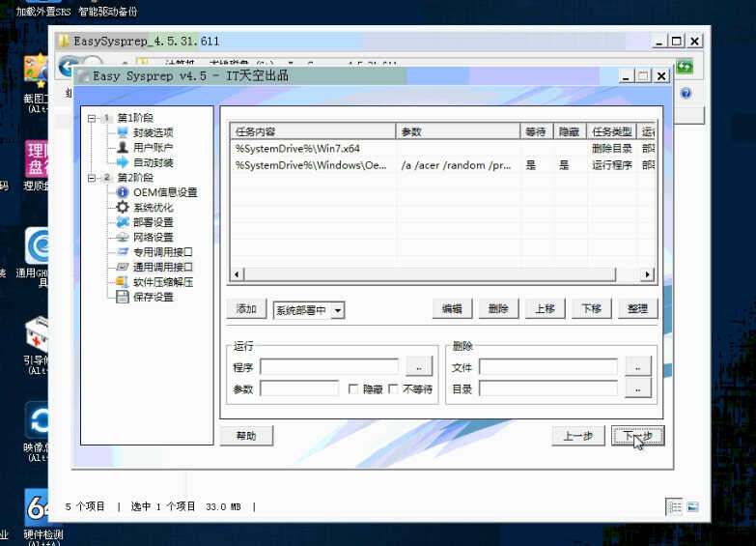Enable the 隐藏 checkbox
Viewport: 756px width, 546px height.
353,389
